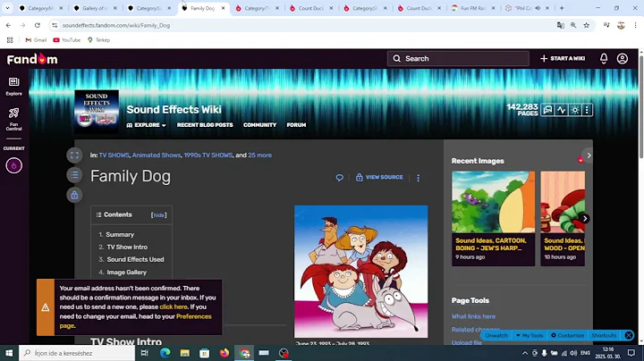Go back in browser
Screen dimensions: 644x361
(x=9, y=25)
